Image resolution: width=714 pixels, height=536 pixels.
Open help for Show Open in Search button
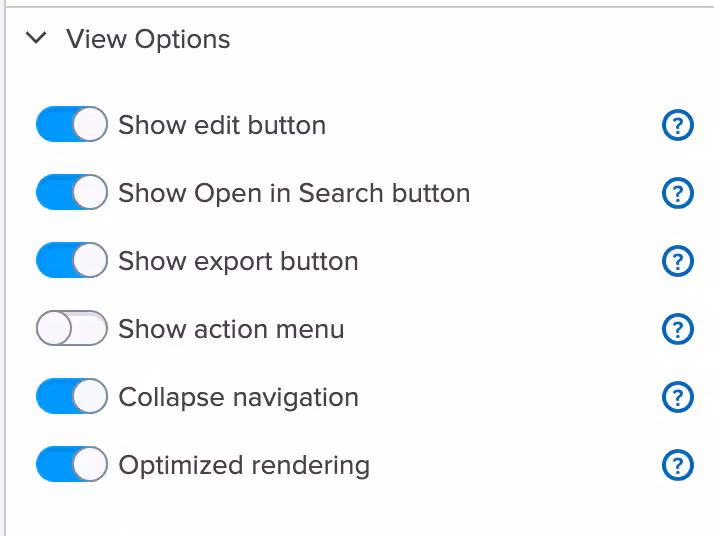(678, 193)
